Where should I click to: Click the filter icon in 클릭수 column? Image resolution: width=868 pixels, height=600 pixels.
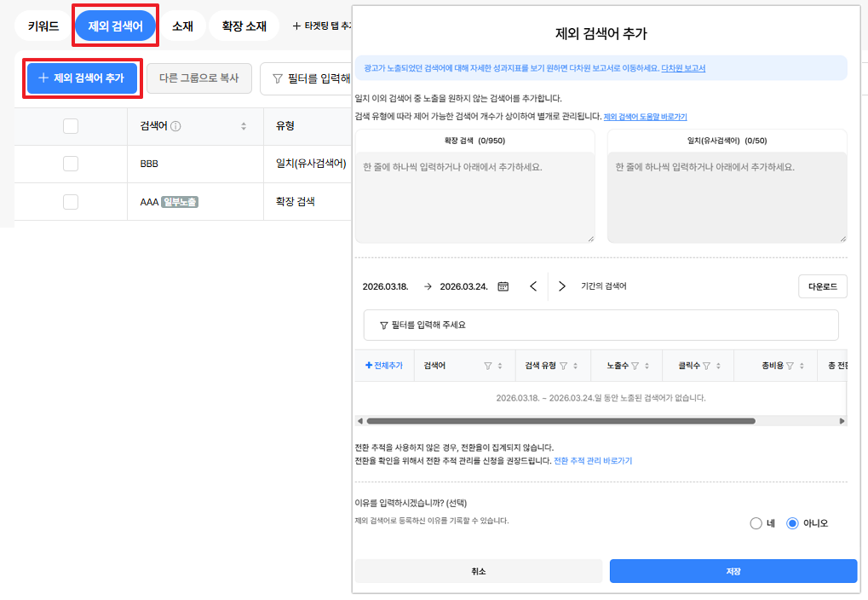click(706, 366)
